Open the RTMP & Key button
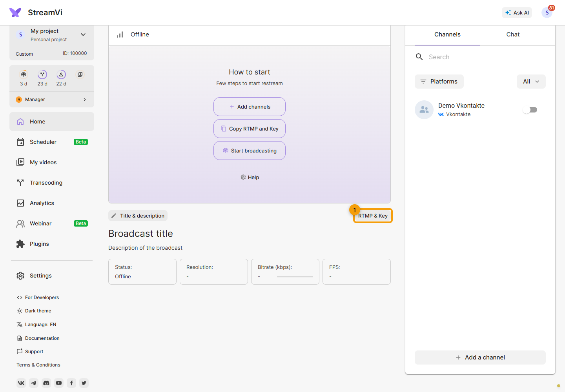 pos(373,216)
